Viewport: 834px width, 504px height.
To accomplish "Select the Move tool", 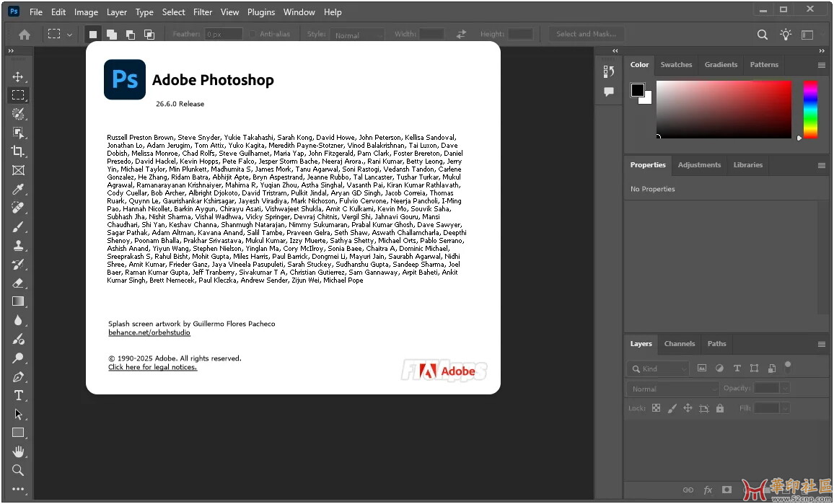I will pyautogui.click(x=18, y=76).
